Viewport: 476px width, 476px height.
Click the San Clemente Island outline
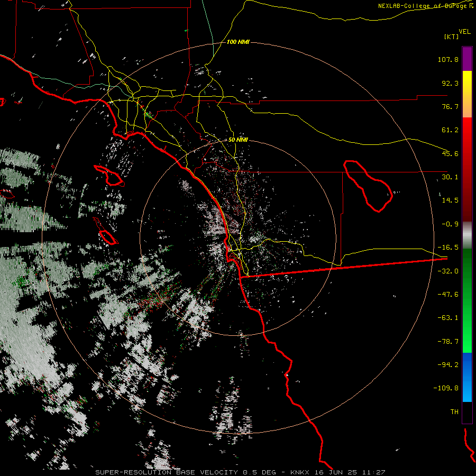click(x=106, y=232)
